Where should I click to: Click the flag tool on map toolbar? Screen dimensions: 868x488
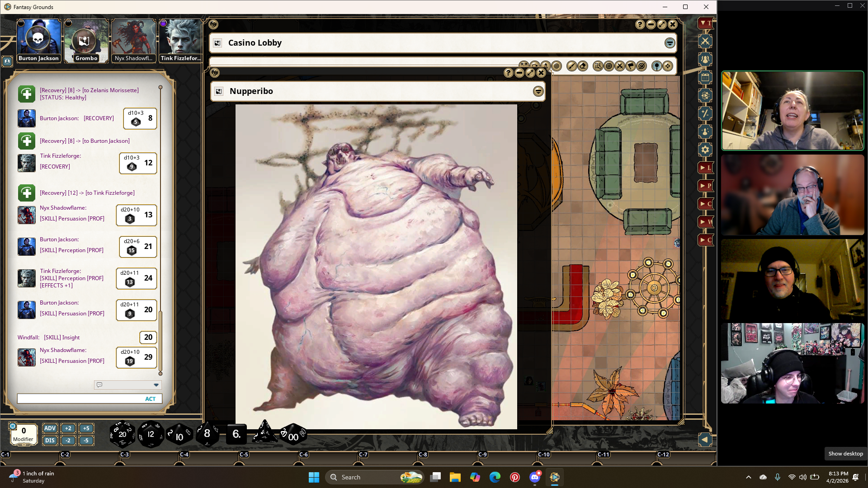pos(631,66)
